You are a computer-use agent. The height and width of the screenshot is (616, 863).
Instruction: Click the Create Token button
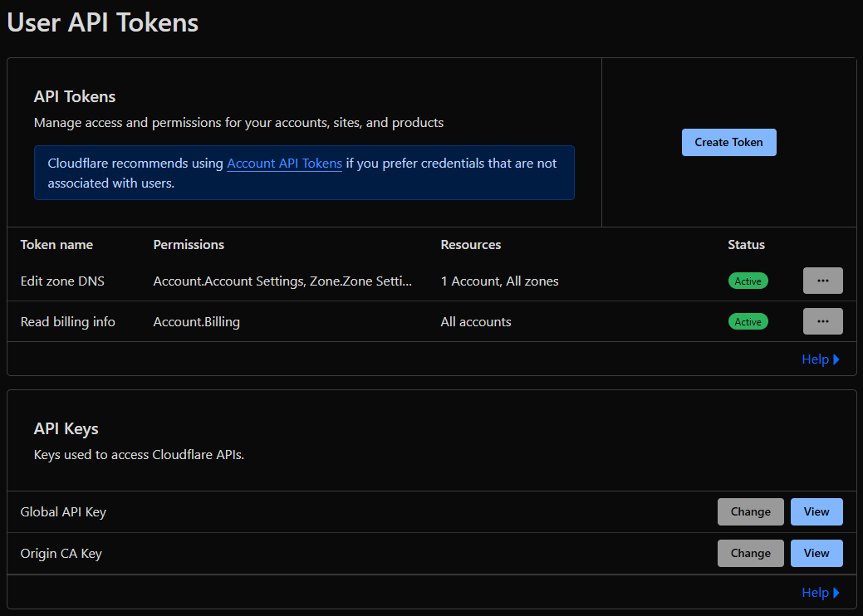728,143
